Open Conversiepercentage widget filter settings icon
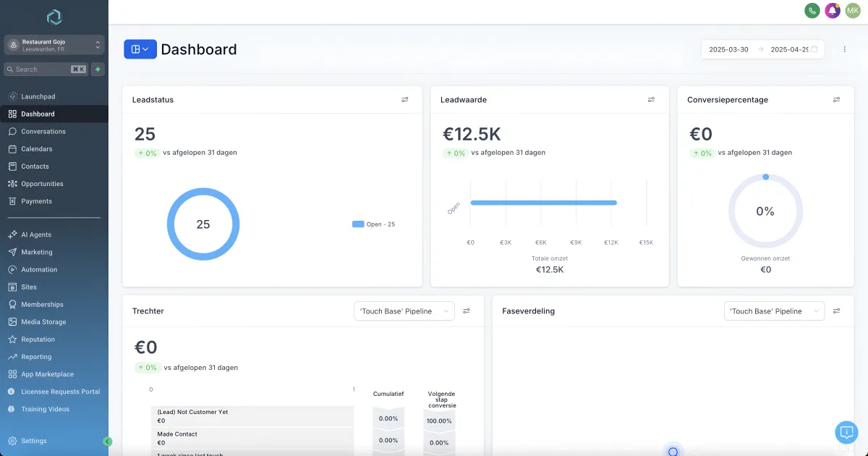This screenshot has height=456, width=868. pos(837,100)
